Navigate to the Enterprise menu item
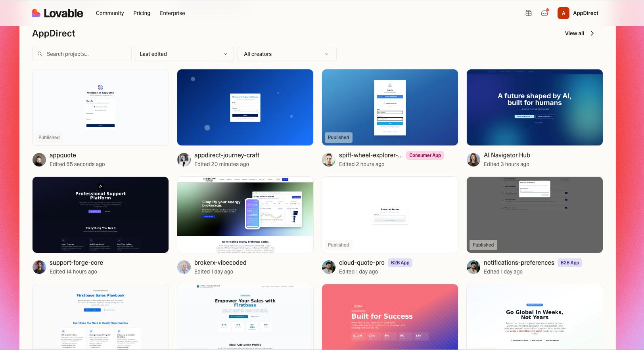Screen dimensions: 644x350 [172, 13]
